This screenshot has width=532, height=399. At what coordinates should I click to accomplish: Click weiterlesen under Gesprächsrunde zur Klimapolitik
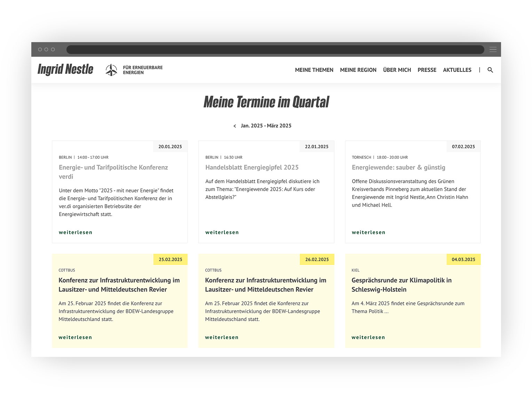368,337
